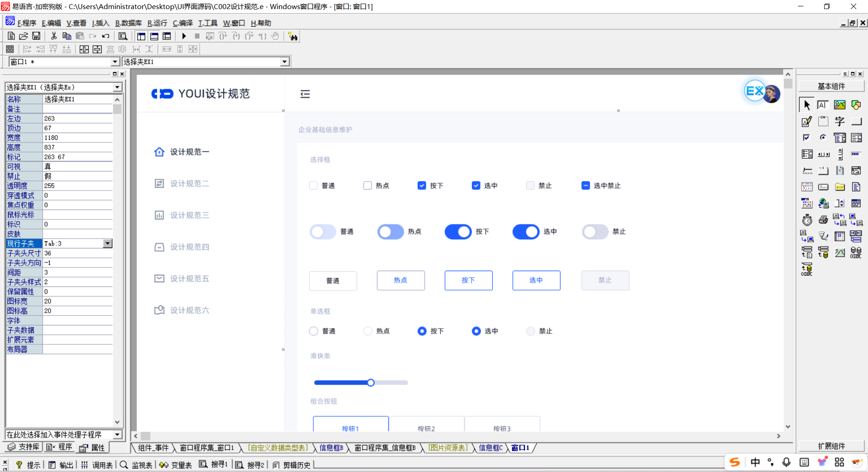
Task: Open the 窗口1 window dropdown
Action: click(115, 62)
